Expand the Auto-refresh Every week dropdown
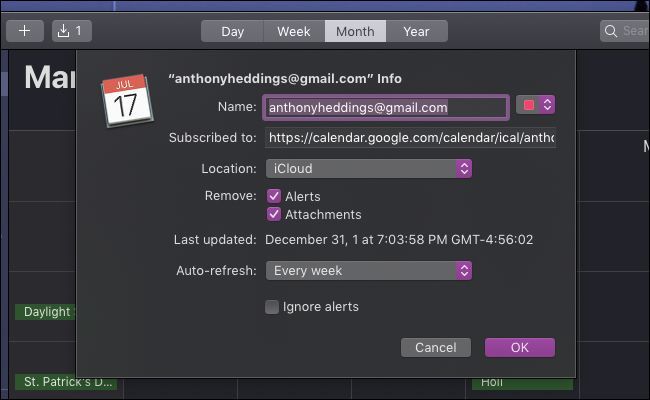650x400 pixels. [368, 270]
